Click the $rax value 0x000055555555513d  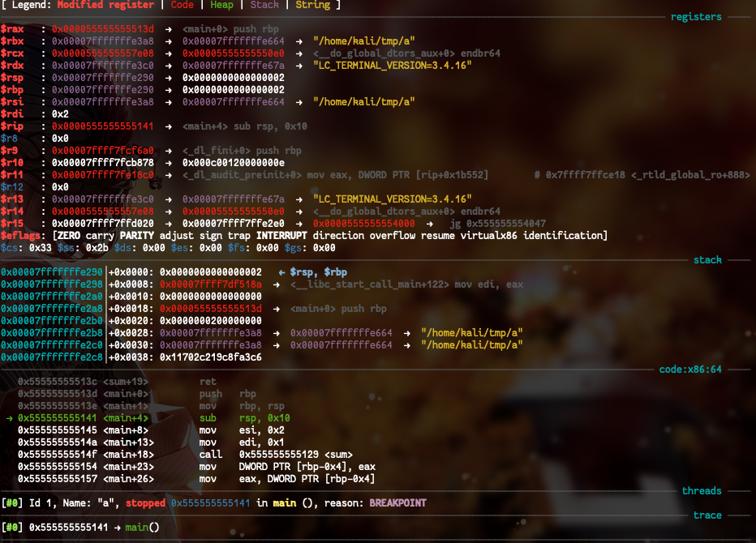pyautogui.click(x=103, y=29)
